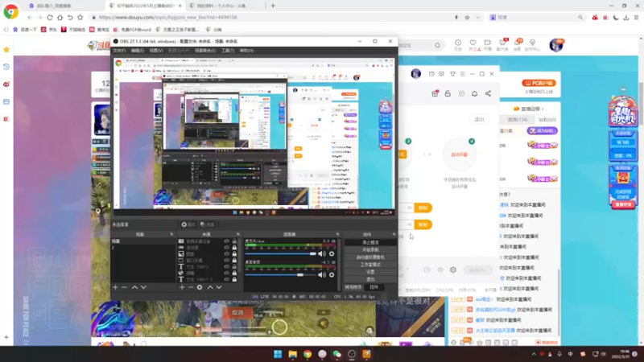The image size is (644, 362).
Task: Remove the selected OBS source
Action: [x=191, y=287]
